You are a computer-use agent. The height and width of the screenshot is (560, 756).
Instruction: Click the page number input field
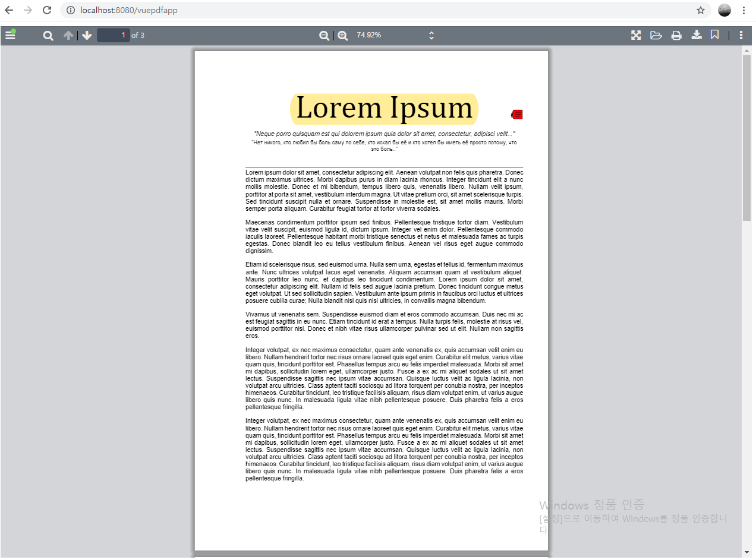(114, 35)
